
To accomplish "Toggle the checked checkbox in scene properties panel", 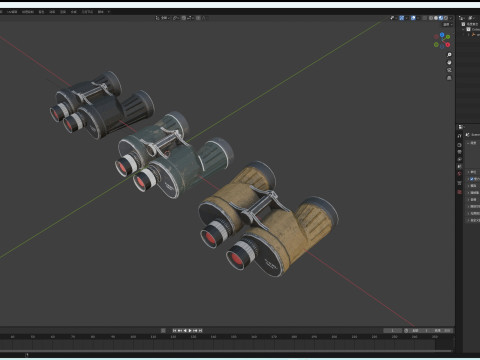I will [471, 179].
